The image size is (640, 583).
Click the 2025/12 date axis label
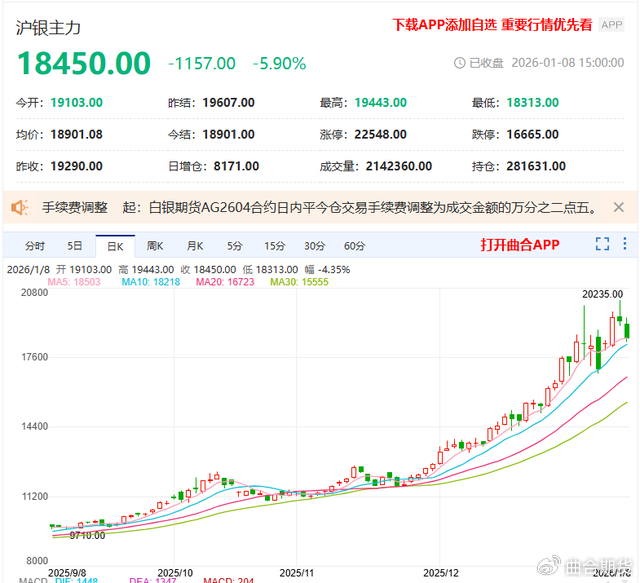pyautogui.click(x=441, y=573)
